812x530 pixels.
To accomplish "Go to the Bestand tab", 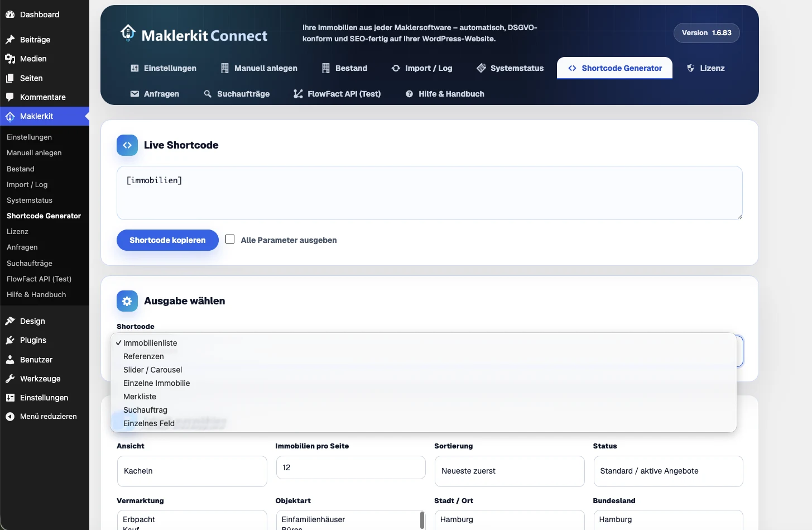I will coord(344,68).
